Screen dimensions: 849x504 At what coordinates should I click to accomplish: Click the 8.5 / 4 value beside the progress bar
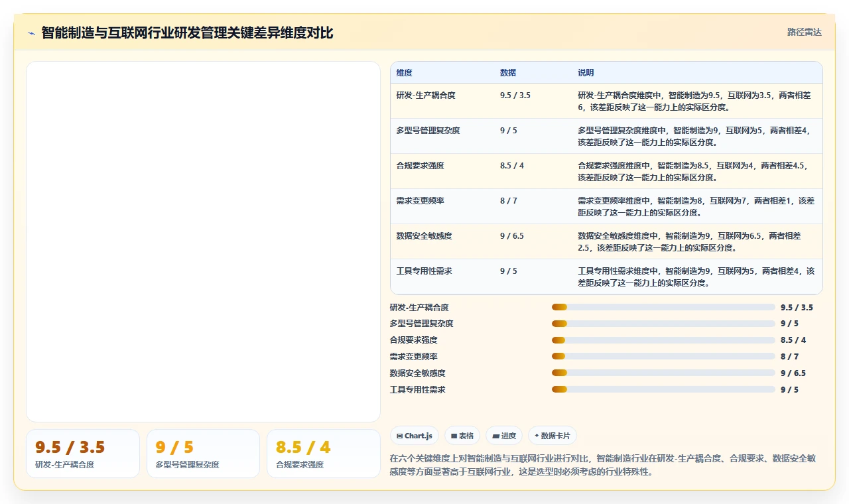[793, 340]
